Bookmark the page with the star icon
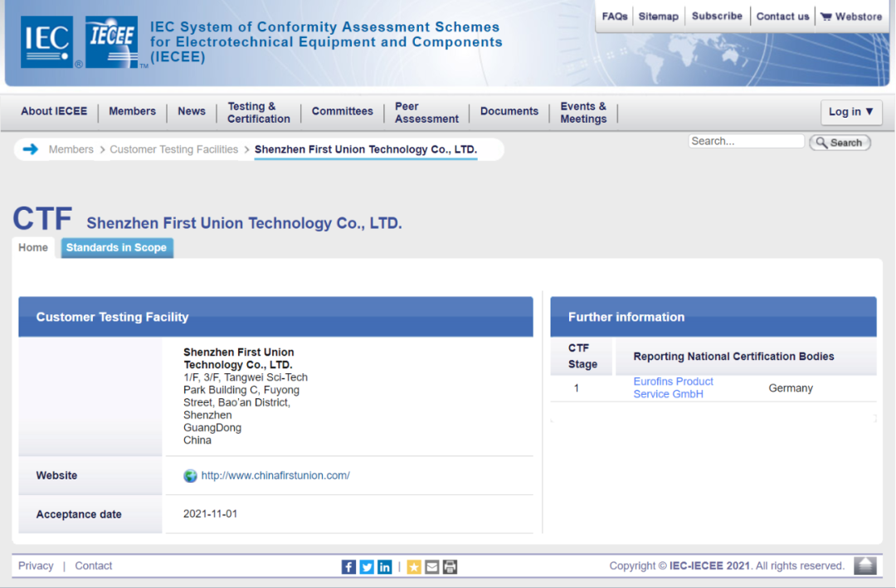This screenshot has width=896, height=588. [414, 567]
